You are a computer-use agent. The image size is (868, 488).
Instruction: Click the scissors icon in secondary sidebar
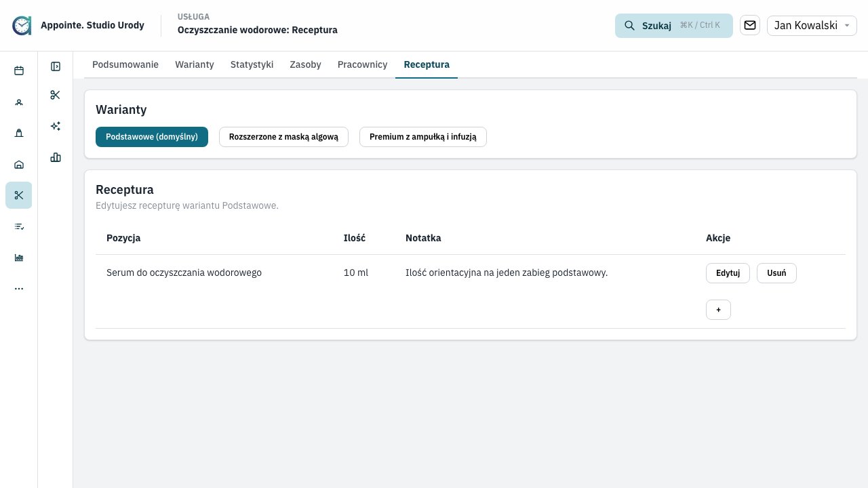[x=56, y=95]
